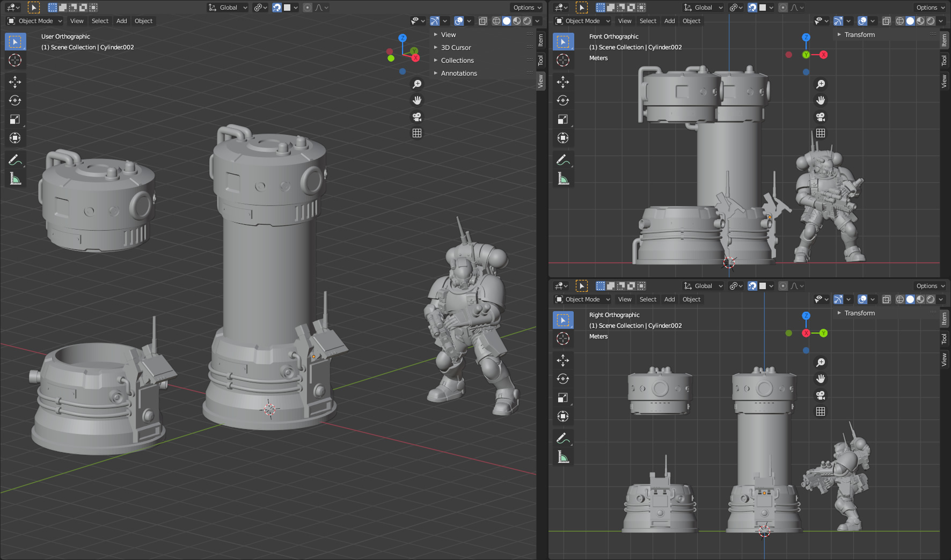Select Move tool in Right Orthographic viewport

tap(563, 360)
